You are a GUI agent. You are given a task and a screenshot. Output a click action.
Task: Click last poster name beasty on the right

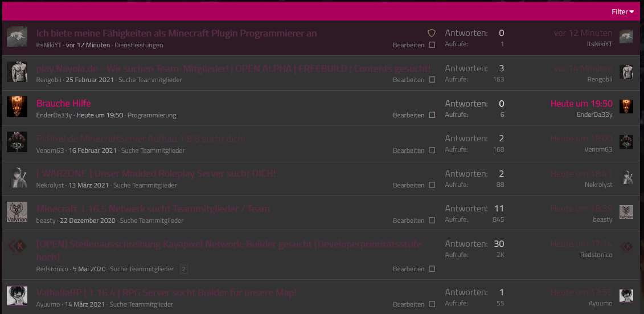pos(602,219)
